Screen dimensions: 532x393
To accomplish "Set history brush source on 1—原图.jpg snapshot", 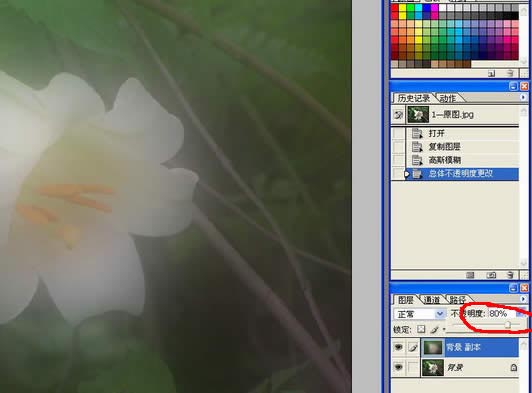I will click(398, 115).
